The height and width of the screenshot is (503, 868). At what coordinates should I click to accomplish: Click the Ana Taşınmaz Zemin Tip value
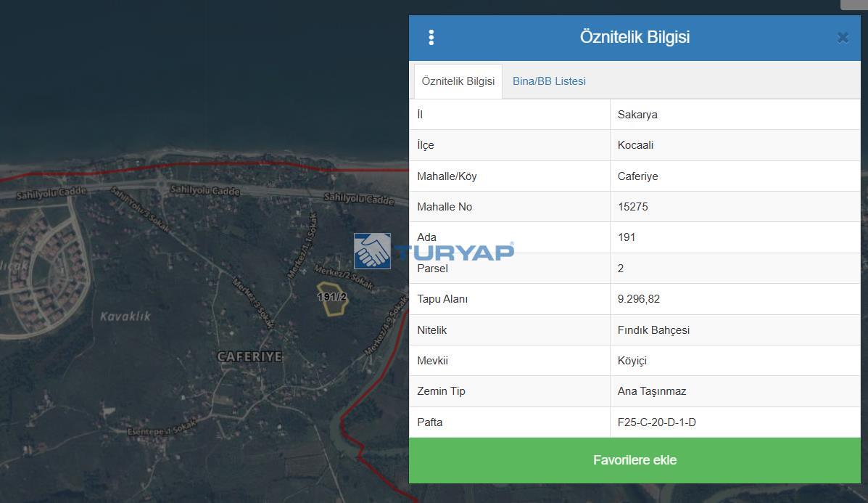pyautogui.click(x=651, y=391)
